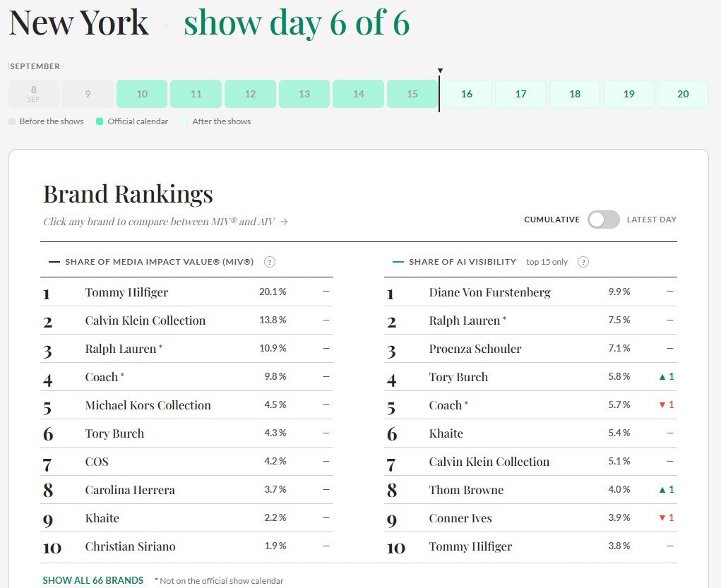This screenshot has height=588, width=721.
Task: Open Tory Burch in AI Visibility ranking
Action: coord(458,377)
